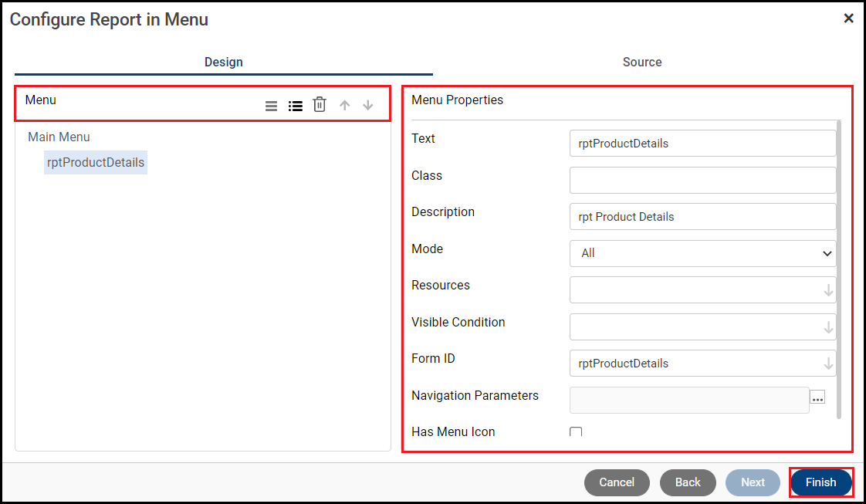The image size is (866, 504).
Task: Enable the Has Menu Icon checkbox
Action: [x=576, y=432]
